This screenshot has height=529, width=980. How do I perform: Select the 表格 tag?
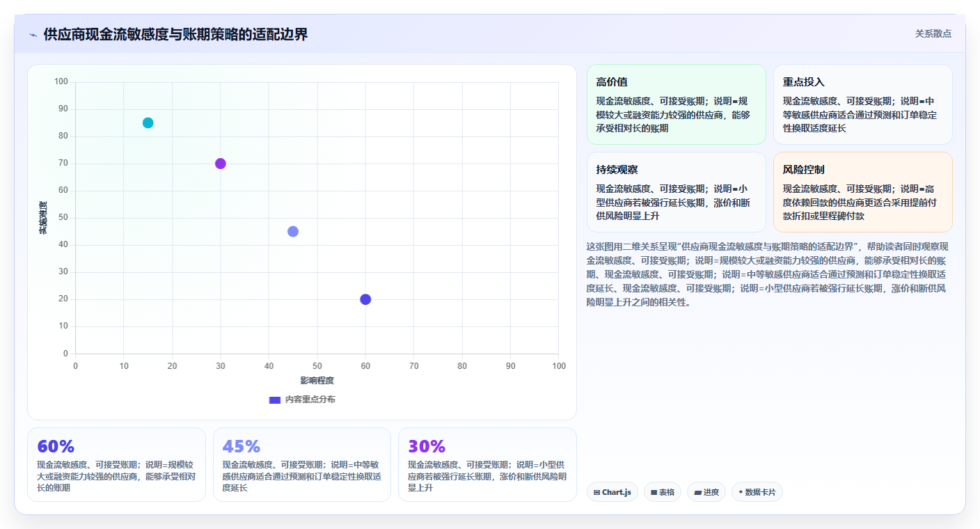(x=663, y=492)
